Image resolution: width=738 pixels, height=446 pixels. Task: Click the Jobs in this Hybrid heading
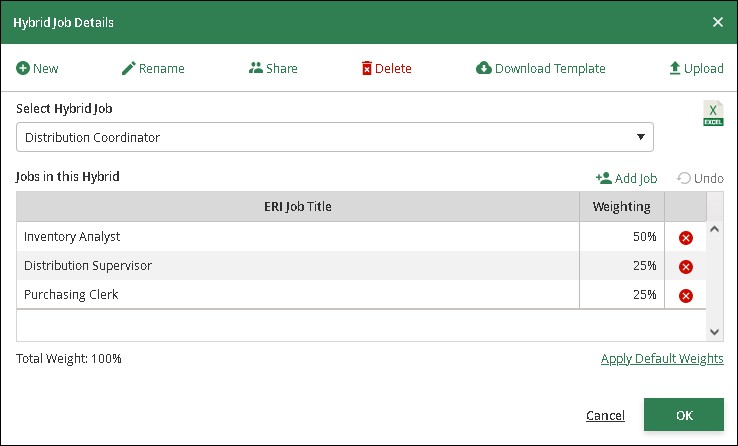click(68, 177)
